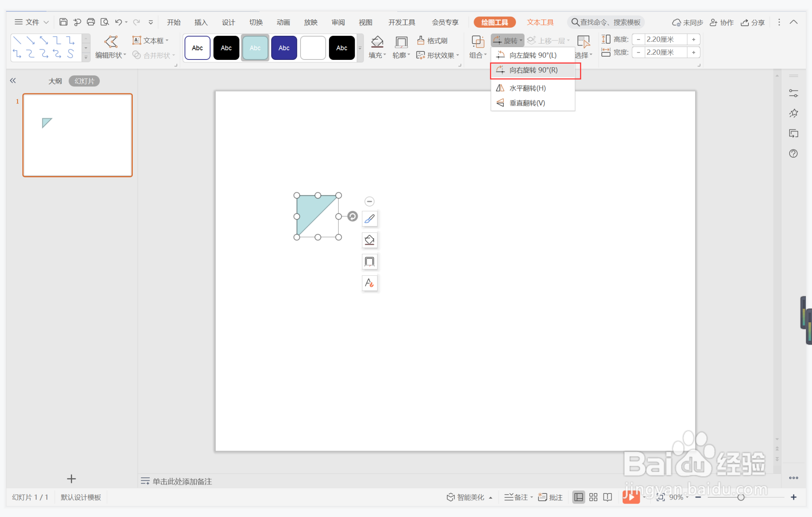The width and height of the screenshot is (812, 517).
Task: Switch to slide sorter grid view
Action: click(593, 497)
